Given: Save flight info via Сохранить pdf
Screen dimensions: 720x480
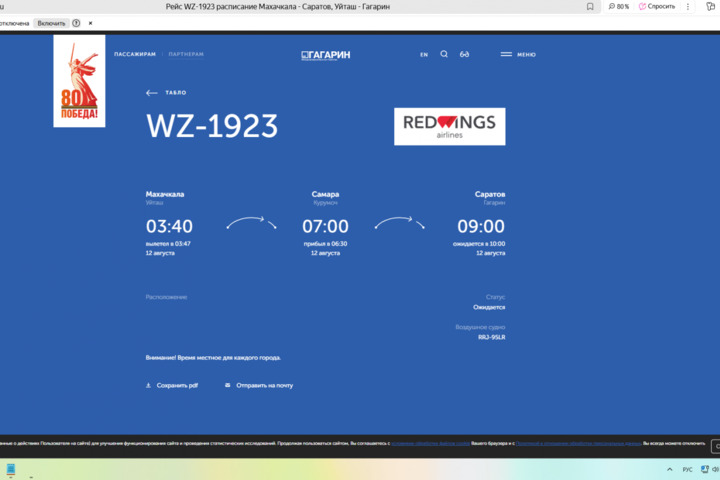Looking at the screenshot, I should pyautogui.click(x=172, y=385).
